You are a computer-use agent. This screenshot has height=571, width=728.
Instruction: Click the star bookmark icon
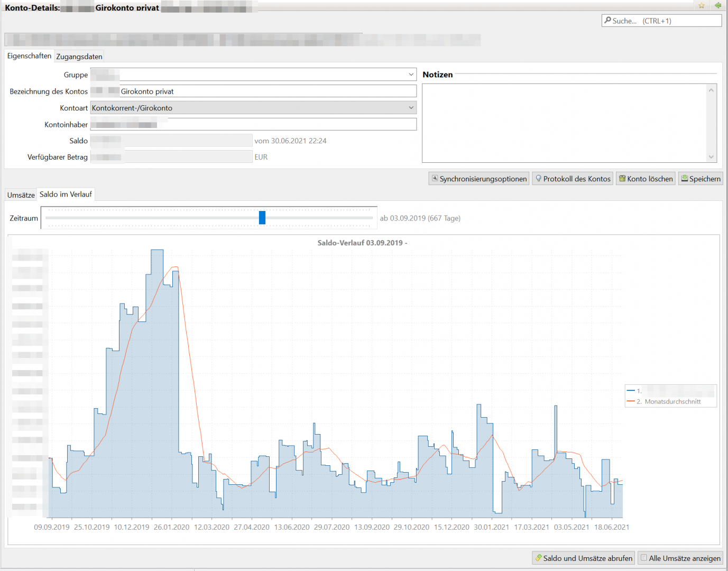[x=701, y=6]
